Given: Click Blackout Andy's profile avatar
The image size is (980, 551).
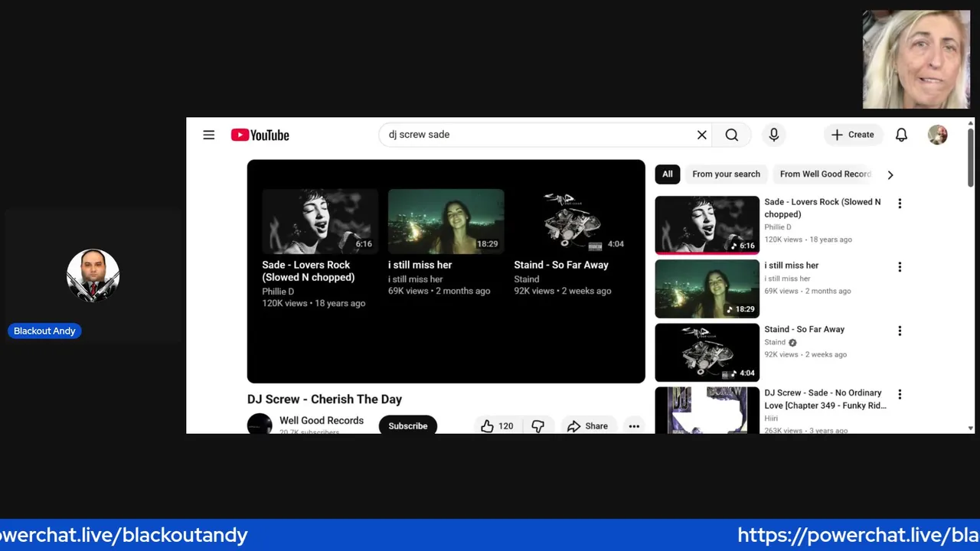Looking at the screenshot, I should coord(93,275).
